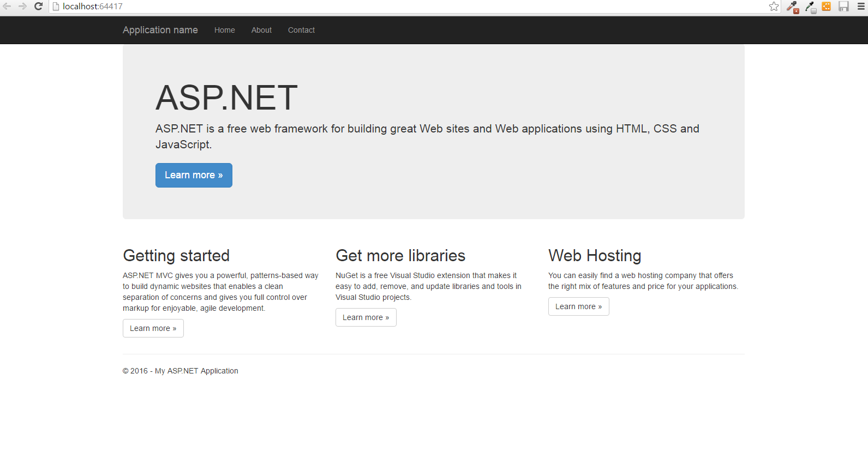Image resolution: width=868 pixels, height=452 pixels.
Task: Click the blue Learn more button
Action: pyautogui.click(x=194, y=175)
